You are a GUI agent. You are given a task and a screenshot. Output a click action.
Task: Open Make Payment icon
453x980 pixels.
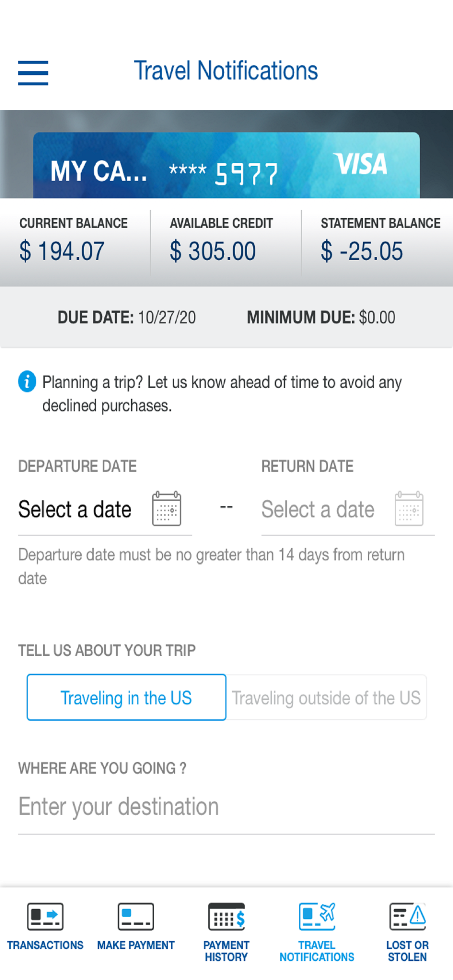pyautogui.click(x=136, y=916)
